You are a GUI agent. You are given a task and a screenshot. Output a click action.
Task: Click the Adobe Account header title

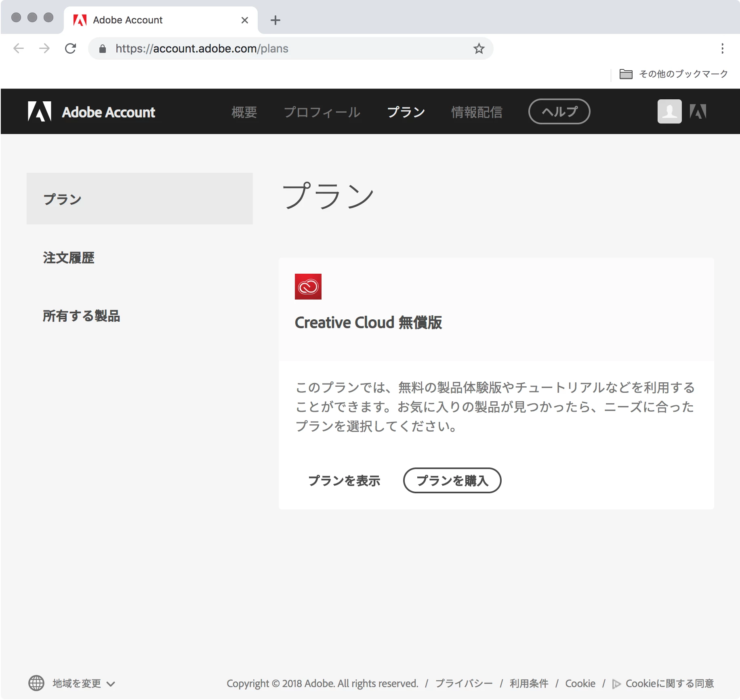coord(108,112)
